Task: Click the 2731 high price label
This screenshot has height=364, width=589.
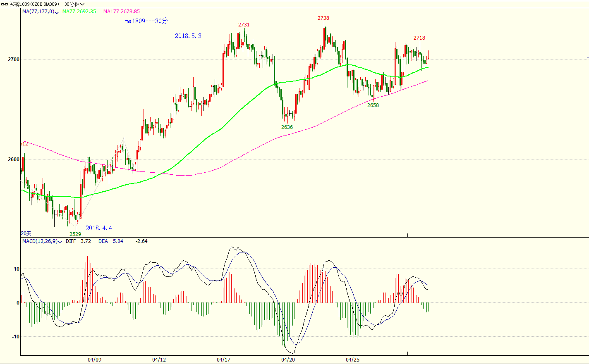Action: 244,25
